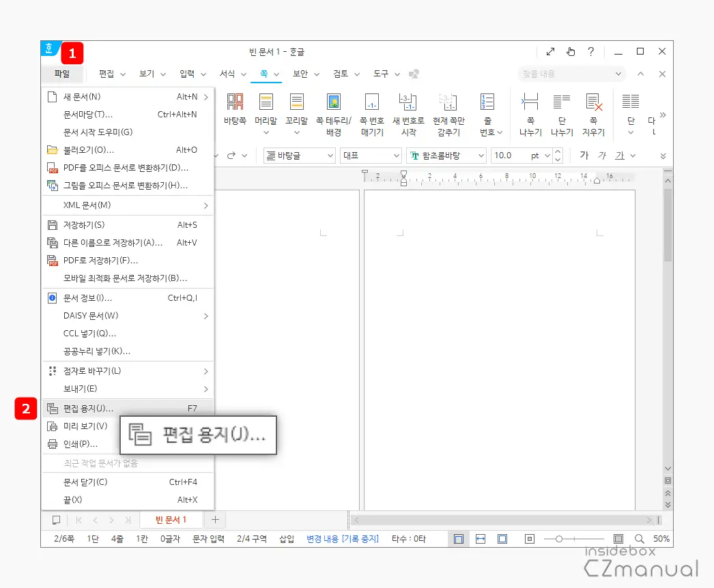Click 쪽 나누기 page break icon
Viewport: 714px width, 588px height.
point(530,102)
